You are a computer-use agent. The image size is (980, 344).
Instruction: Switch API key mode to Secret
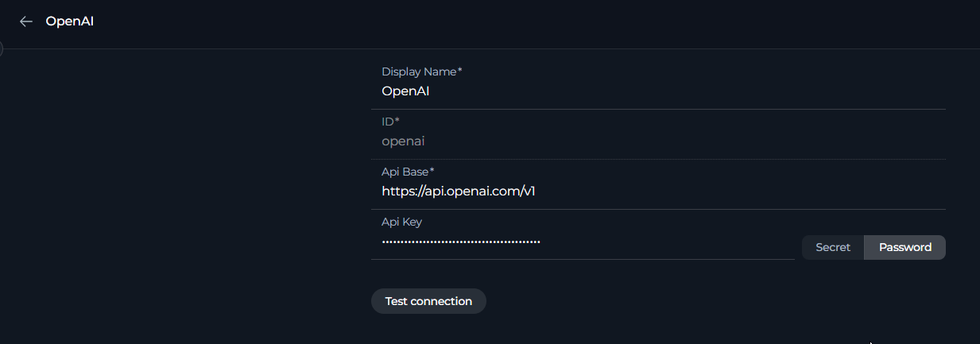832,247
